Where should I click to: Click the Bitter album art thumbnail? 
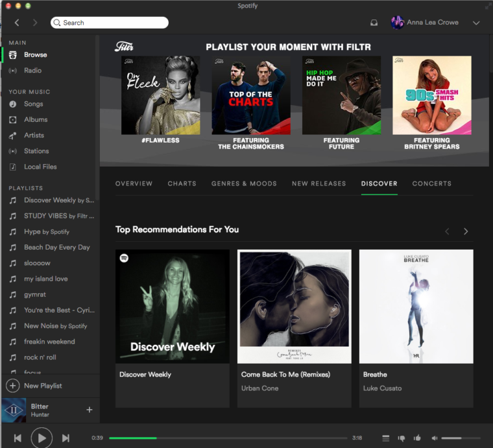pyautogui.click(x=14, y=410)
